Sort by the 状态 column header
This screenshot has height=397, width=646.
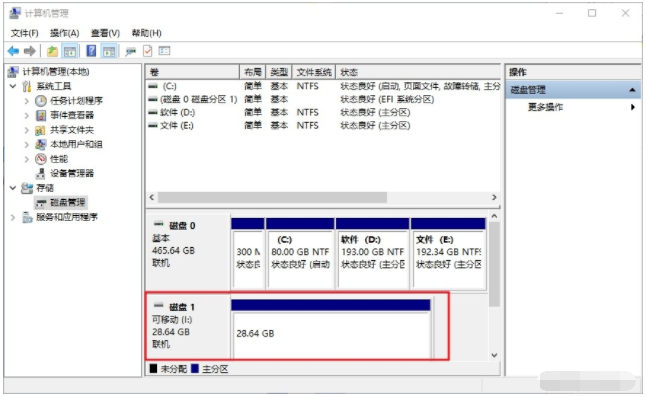tap(418, 72)
